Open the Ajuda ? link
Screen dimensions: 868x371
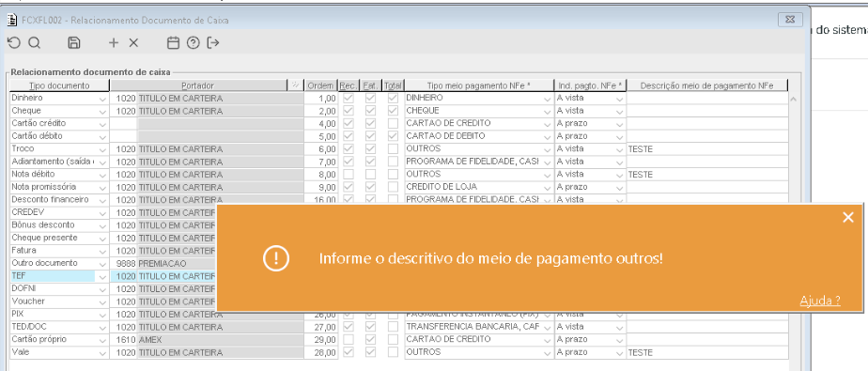(820, 301)
